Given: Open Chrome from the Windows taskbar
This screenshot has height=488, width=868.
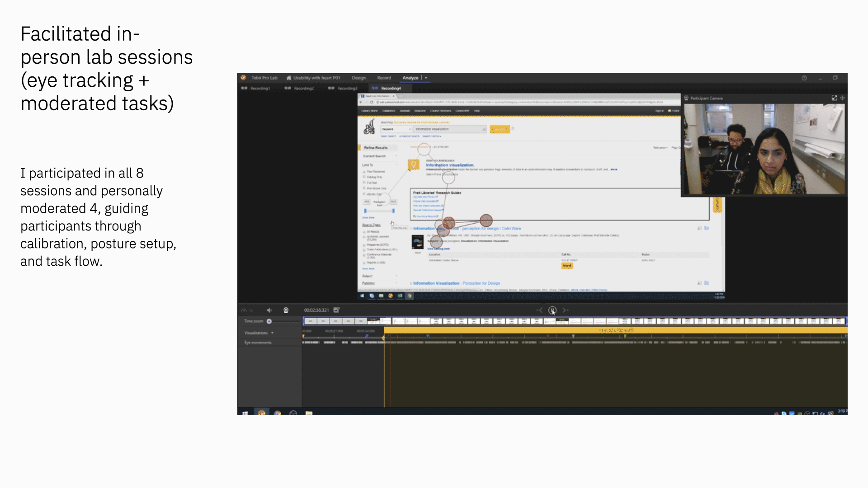Looking at the screenshot, I should coord(277,413).
